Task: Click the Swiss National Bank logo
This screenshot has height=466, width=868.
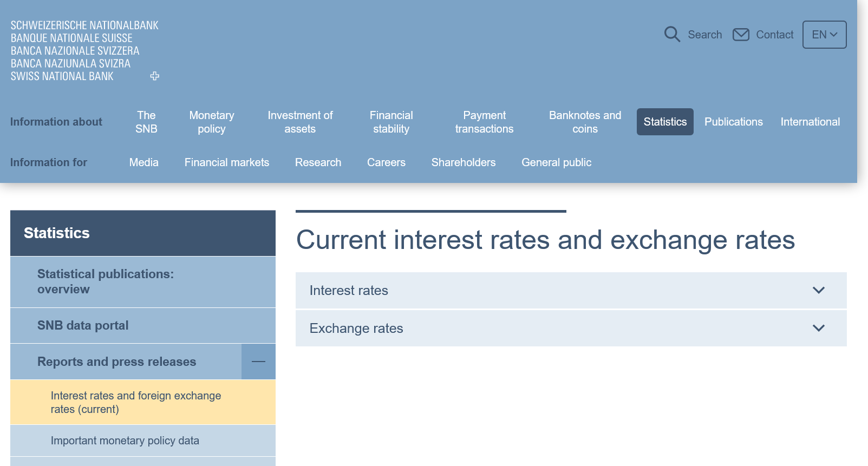Action: pyautogui.click(x=84, y=51)
